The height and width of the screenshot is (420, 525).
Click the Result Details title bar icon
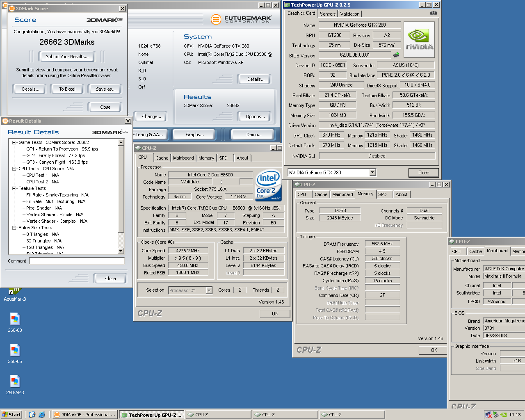5,121
